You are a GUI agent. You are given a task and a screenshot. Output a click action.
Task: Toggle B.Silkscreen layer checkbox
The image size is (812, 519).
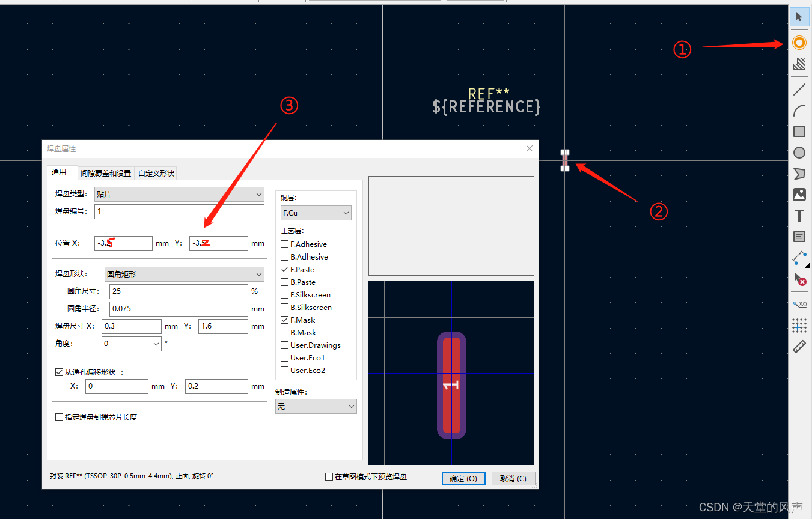point(285,307)
